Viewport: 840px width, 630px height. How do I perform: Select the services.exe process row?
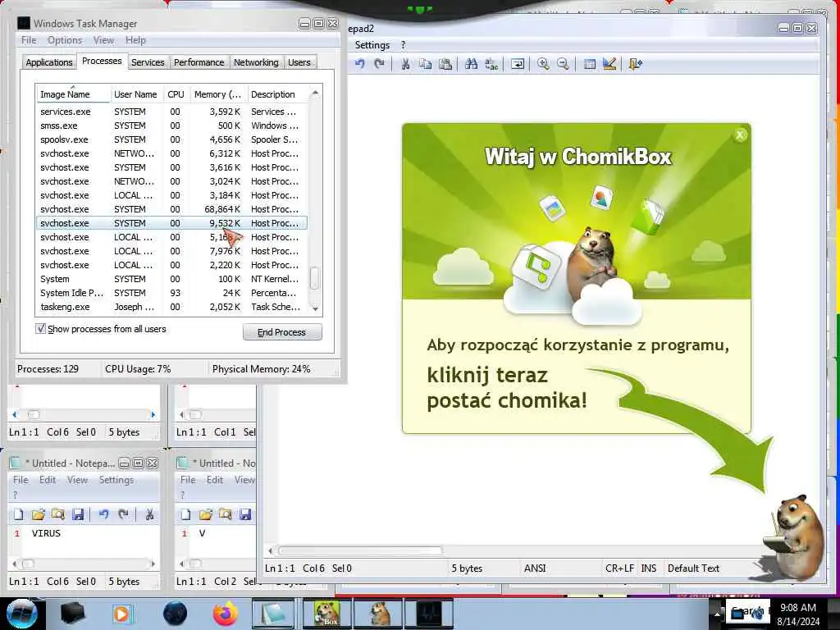tap(171, 112)
